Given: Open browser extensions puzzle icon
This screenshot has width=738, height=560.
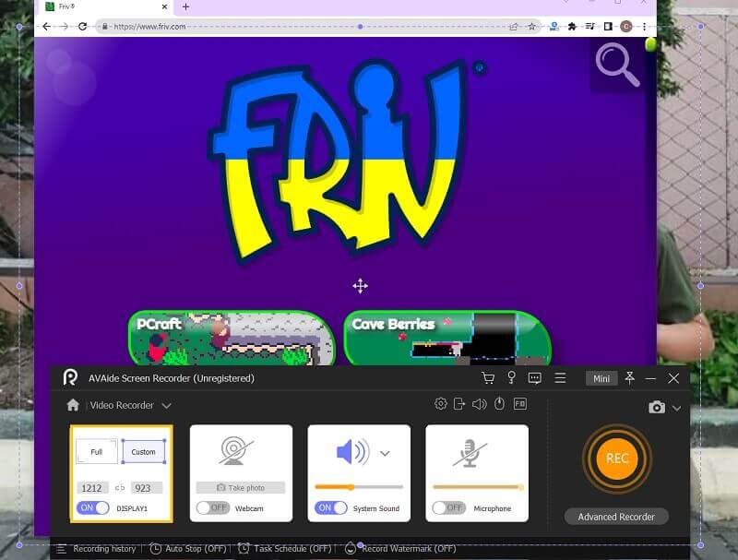Looking at the screenshot, I should (572, 27).
